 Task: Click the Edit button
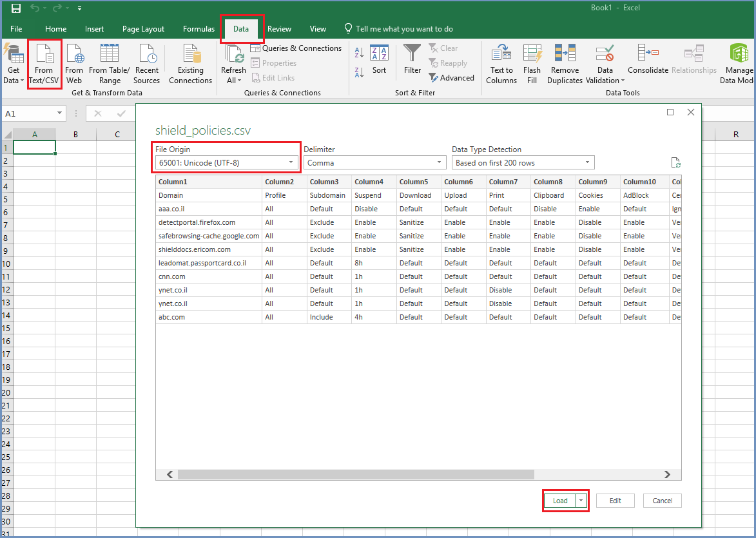click(x=615, y=501)
